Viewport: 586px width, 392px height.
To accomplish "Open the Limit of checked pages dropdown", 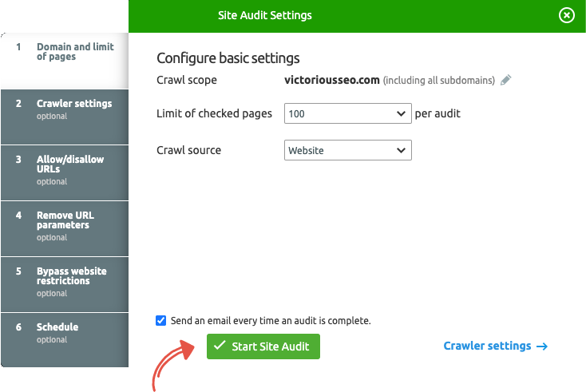I will tap(347, 114).
